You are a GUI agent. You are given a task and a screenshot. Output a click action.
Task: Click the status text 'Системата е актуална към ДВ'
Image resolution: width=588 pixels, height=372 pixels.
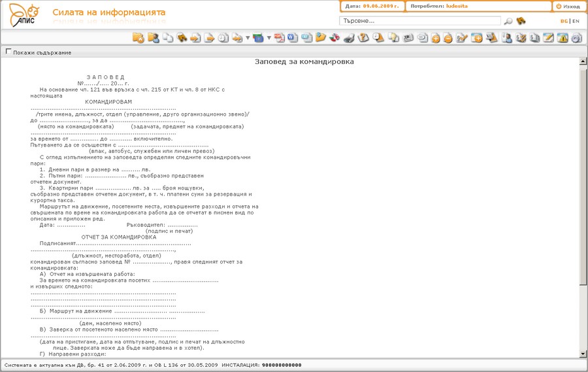point(44,365)
